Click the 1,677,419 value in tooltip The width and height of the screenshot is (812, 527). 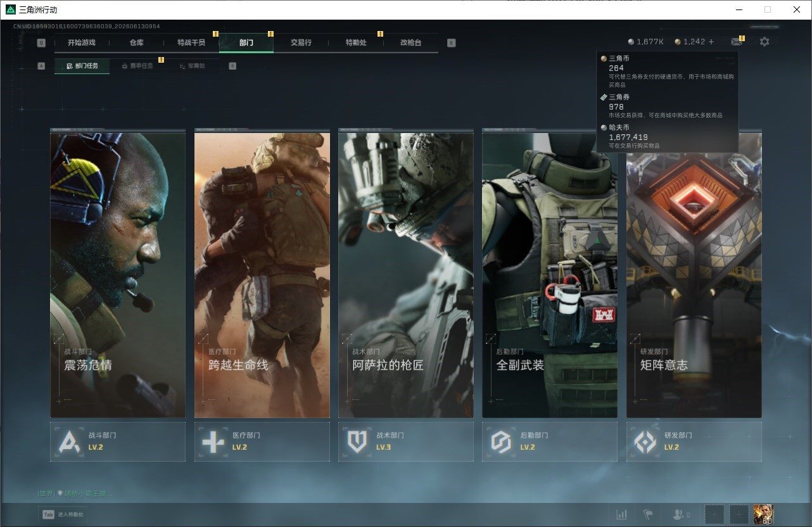pyautogui.click(x=628, y=137)
